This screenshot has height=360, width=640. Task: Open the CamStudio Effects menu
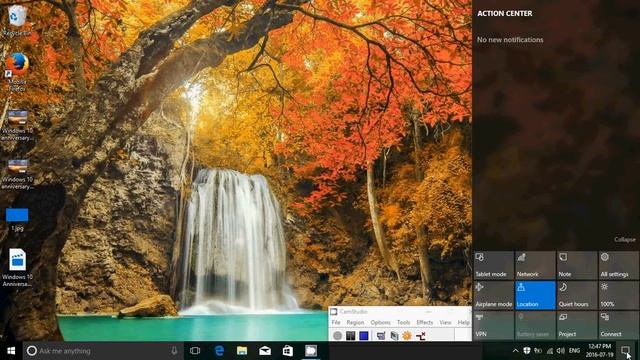click(x=424, y=322)
